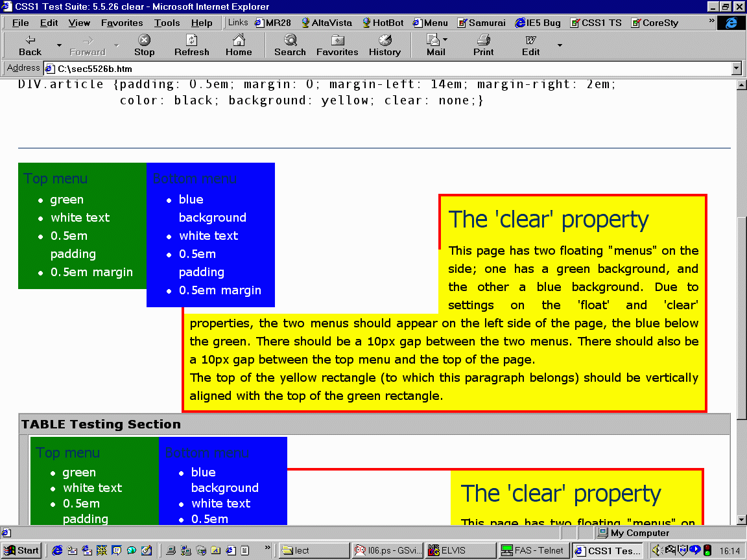Open the Tools menu
Image resolution: width=747 pixels, height=560 pixels.
167,23
